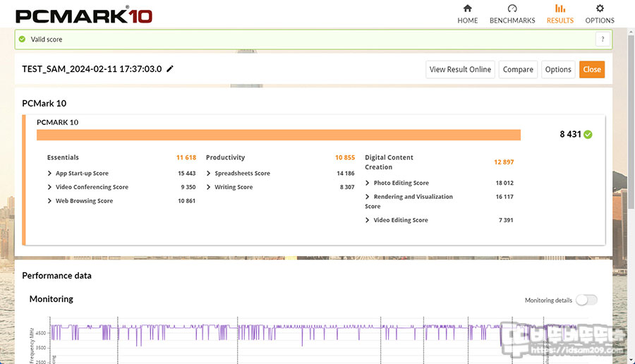Screen dimensions: 635x364
Task: Open the Options gear icon
Action: pos(600,8)
